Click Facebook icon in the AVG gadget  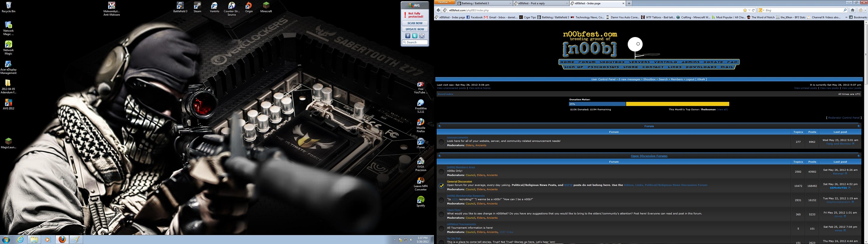pos(408,36)
